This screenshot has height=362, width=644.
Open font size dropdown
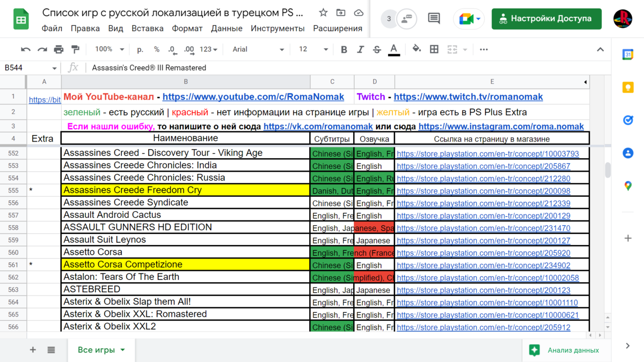coord(313,49)
